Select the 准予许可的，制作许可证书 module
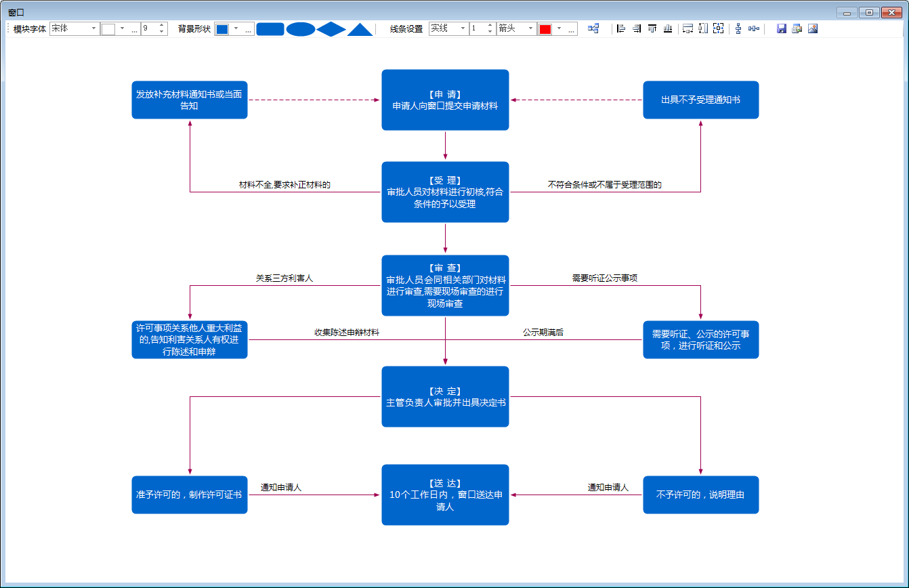Viewport: 909px width, 588px height. tap(190, 495)
